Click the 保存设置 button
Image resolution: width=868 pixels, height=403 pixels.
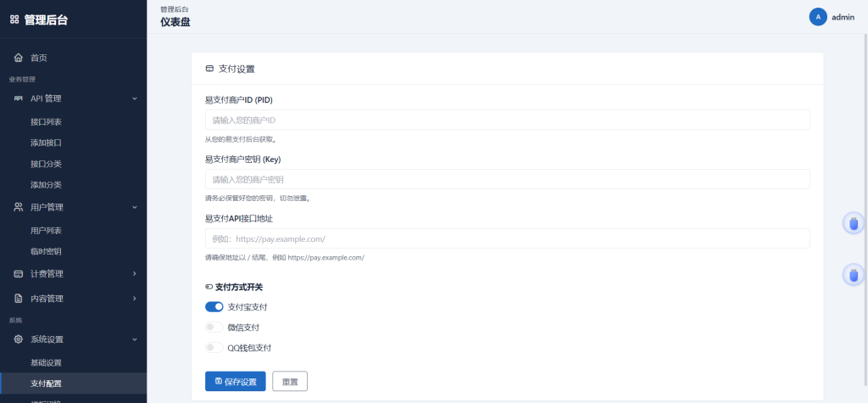tap(236, 382)
